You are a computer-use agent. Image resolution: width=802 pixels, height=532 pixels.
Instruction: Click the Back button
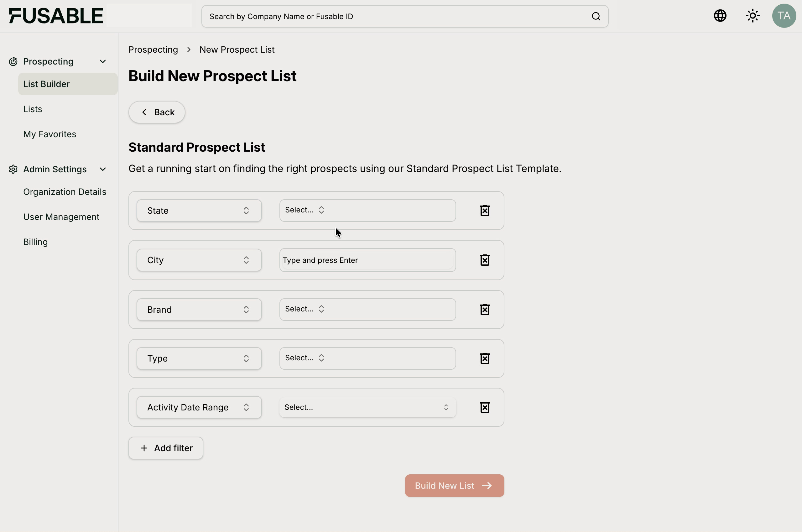(157, 112)
